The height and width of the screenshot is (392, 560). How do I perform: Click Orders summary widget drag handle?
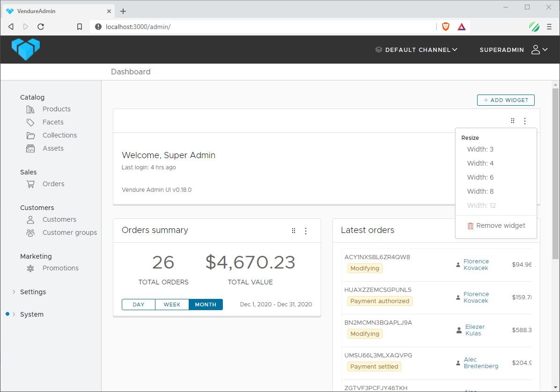point(294,231)
